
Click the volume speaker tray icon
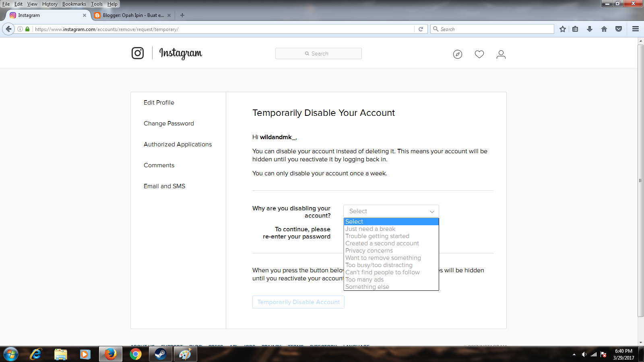(x=584, y=354)
